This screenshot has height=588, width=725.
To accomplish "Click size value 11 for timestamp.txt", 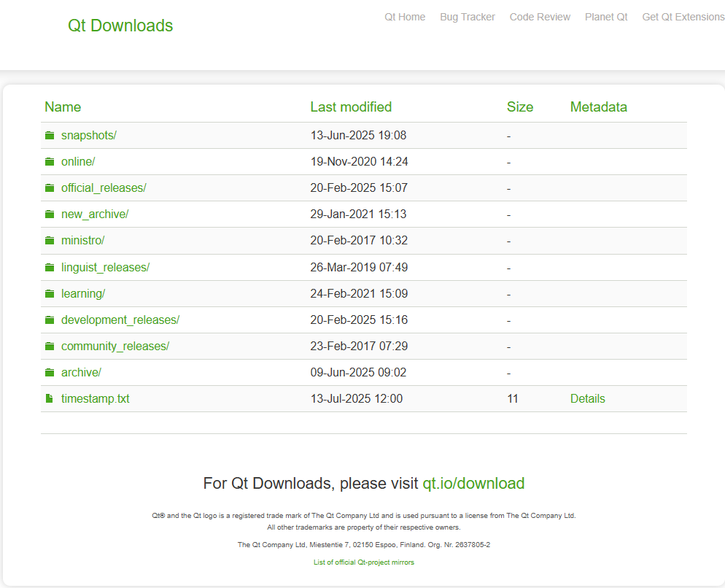I will click(x=512, y=399).
